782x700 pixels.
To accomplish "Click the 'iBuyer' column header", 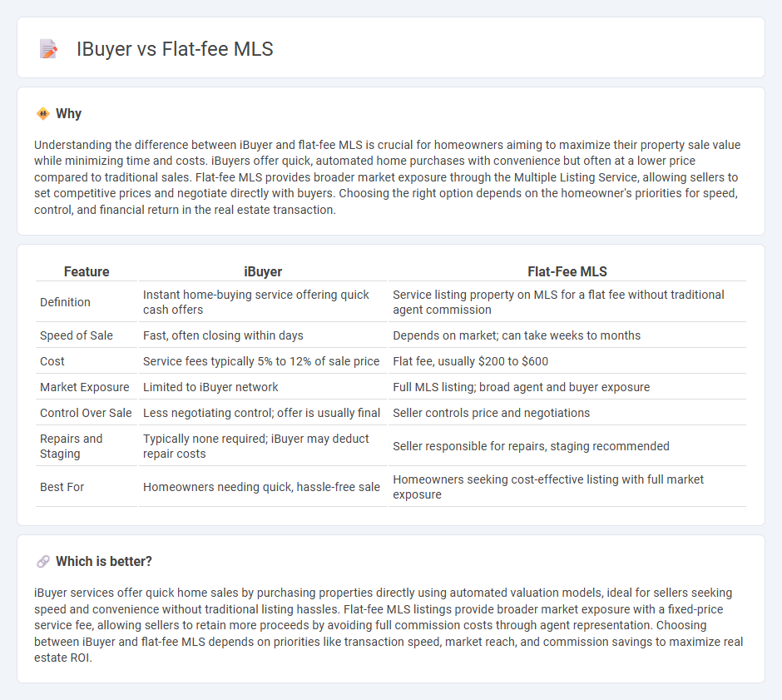I will tap(263, 271).
